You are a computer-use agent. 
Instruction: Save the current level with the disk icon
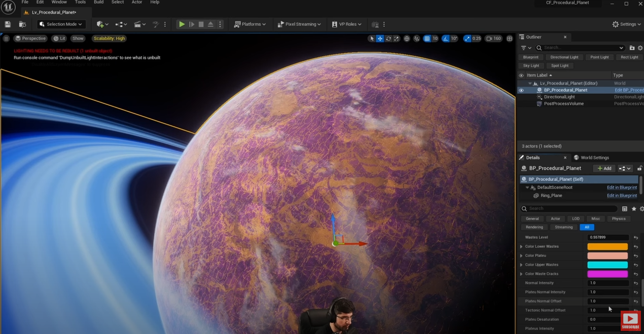8,24
